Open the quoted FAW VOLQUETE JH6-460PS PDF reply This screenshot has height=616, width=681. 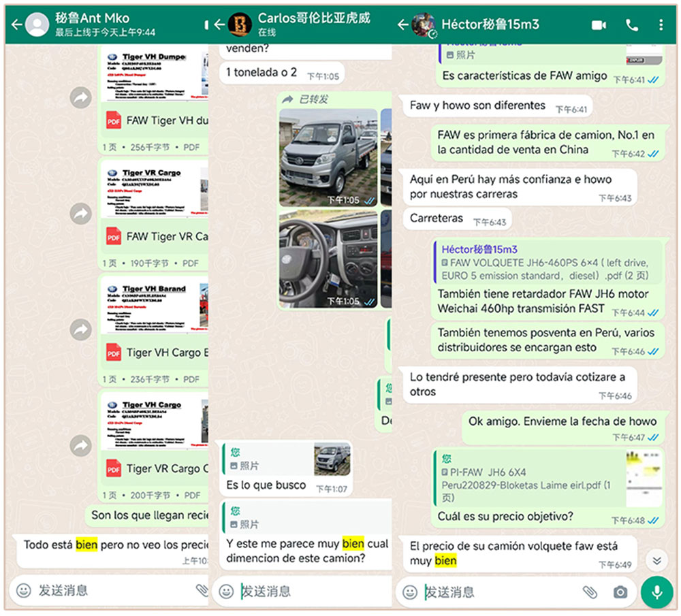[548, 262]
